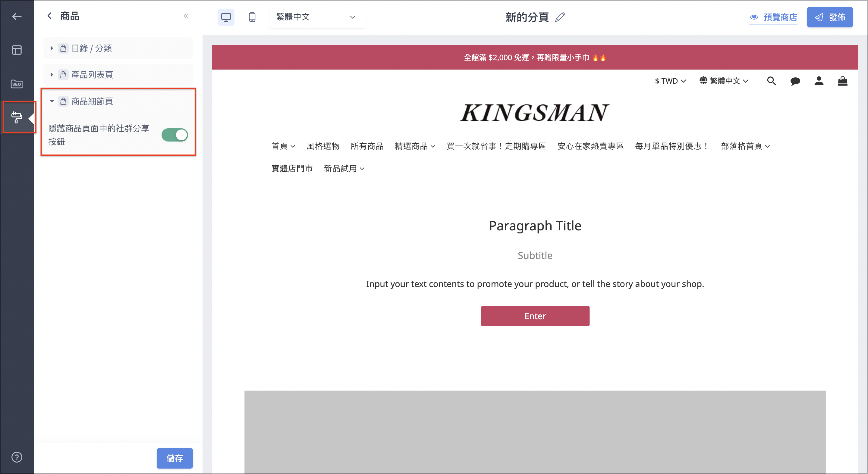The width and height of the screenshot is (868, 474).
Task: Click the 新的分頁 page title text
Action: click(527, 17)
